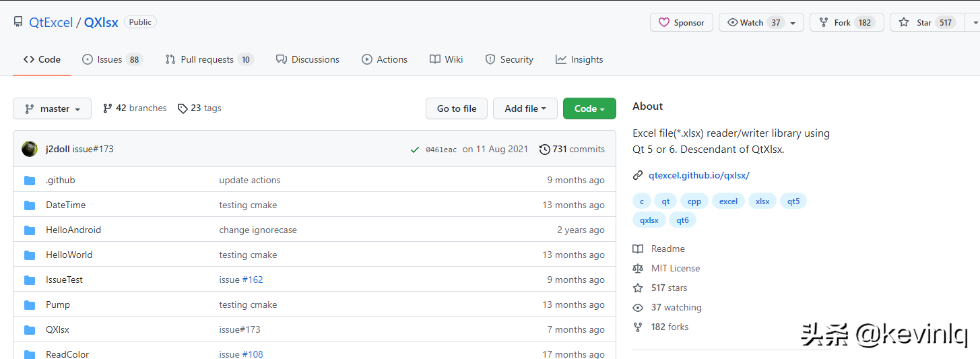Open the #108 issue link
This screenshot has width=980, height=359.
(253, 354)
